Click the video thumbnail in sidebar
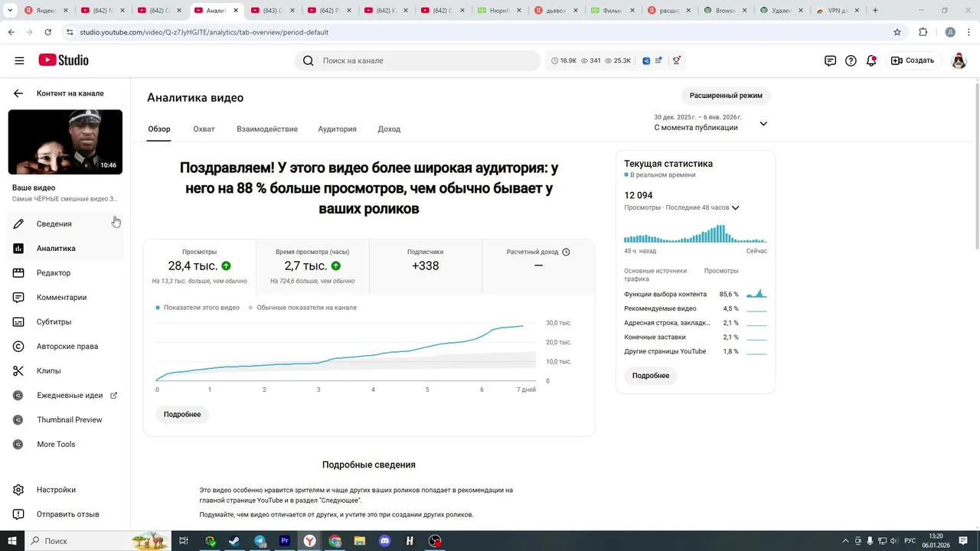 (x=65, y=142)
